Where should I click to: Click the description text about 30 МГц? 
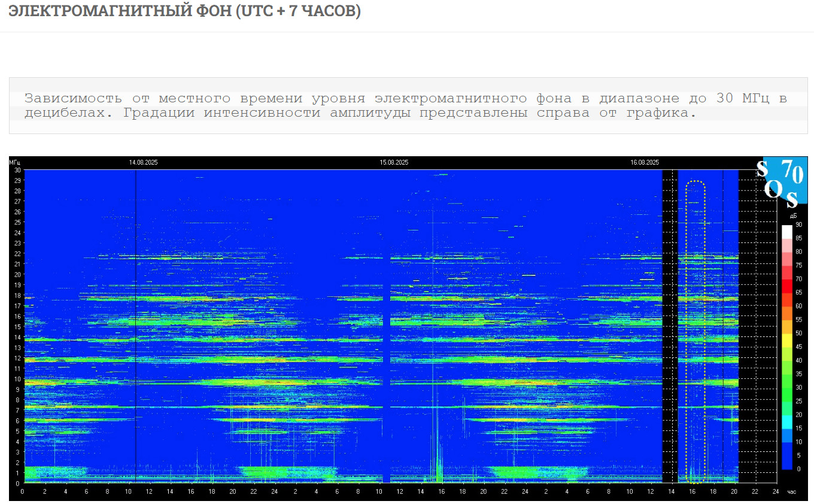coord(405,105)
